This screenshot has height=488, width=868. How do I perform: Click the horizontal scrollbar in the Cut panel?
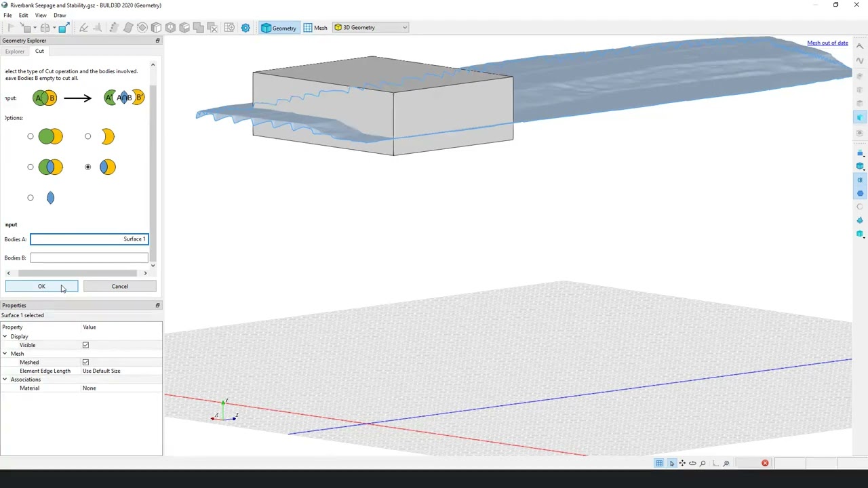pos(77,273)
